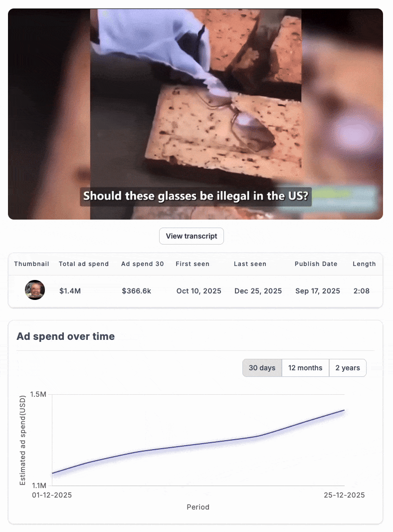393x532 pixels.
Task: Click the Dec 25, 2025 last seen date
Action: (x=258, y=291)
